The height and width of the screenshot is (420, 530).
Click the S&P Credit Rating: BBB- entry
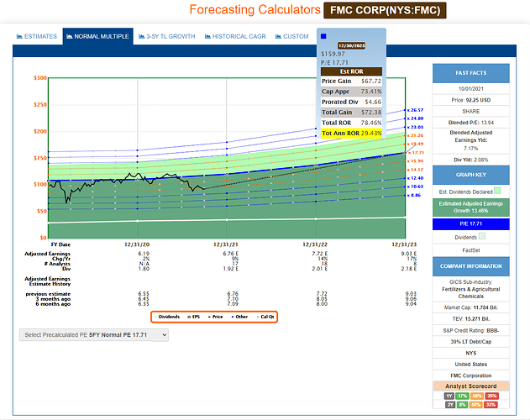point(471,330)
